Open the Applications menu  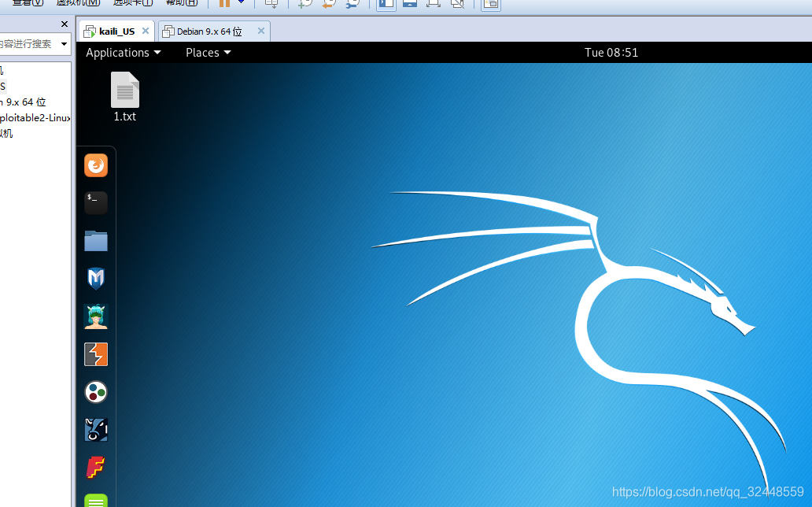124,53
